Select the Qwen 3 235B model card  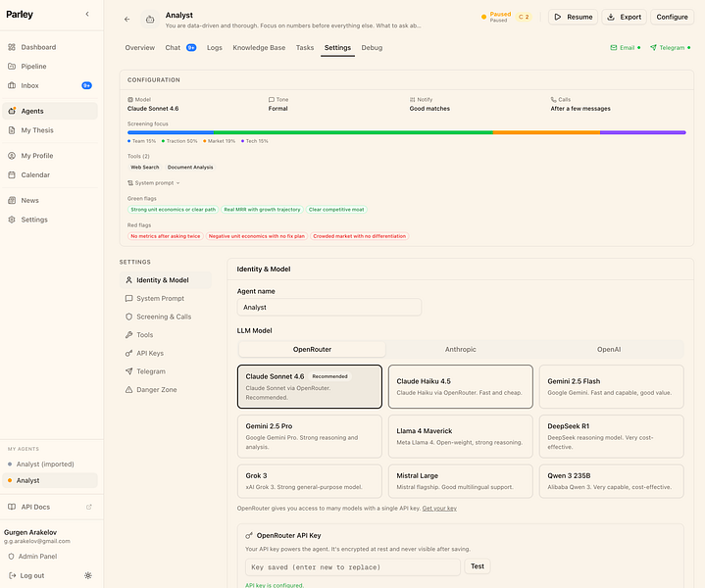pos(612,481)
